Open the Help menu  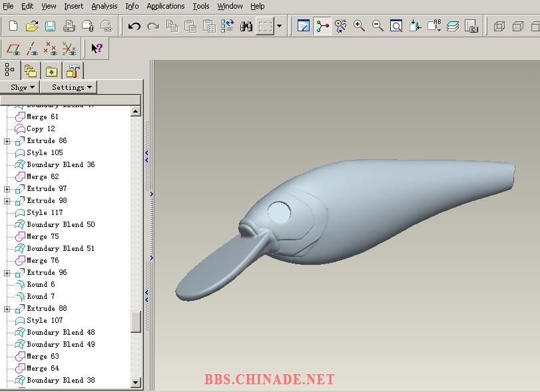(x=257, y=6)
